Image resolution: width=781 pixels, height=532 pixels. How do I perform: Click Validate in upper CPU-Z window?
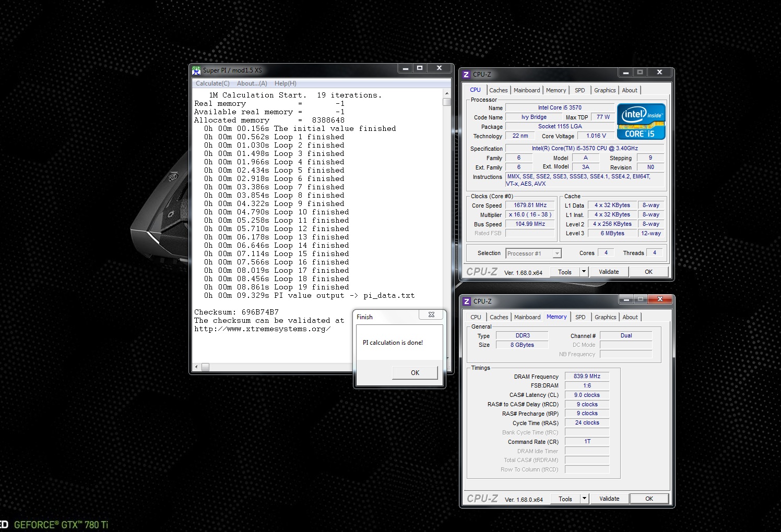(609, 272)
